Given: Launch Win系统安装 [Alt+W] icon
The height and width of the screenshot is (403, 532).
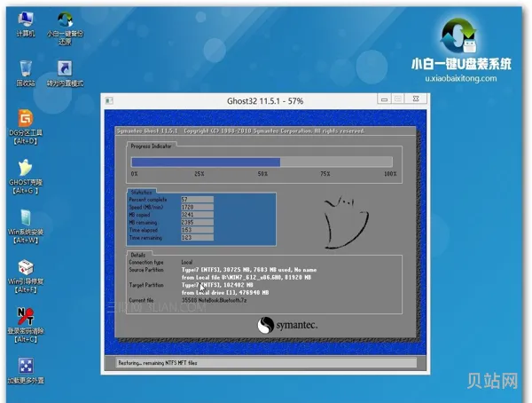Looking at the screenshot, I should pos(26,226).
